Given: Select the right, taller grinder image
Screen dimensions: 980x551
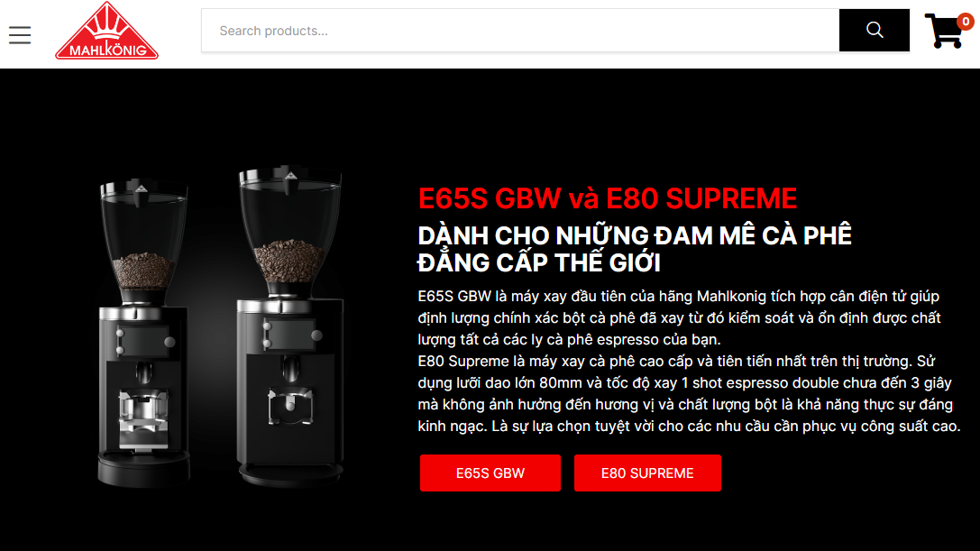Looking at the screenshot, I should point(290,326).
